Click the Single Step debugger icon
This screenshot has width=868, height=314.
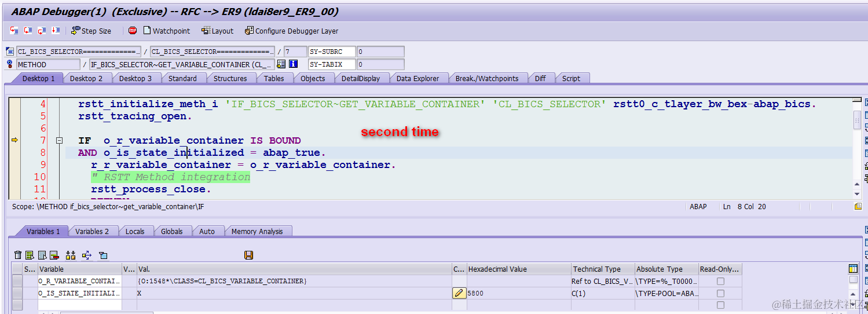[14, 31]
